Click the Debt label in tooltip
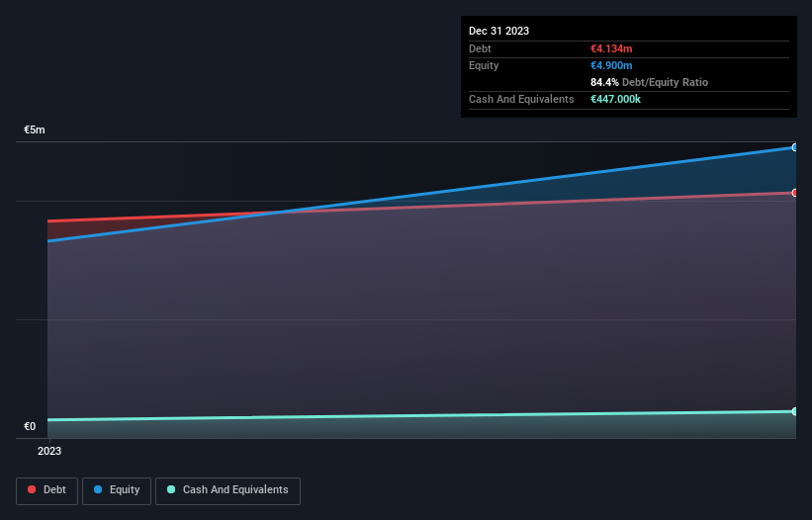 click(480, 48)
